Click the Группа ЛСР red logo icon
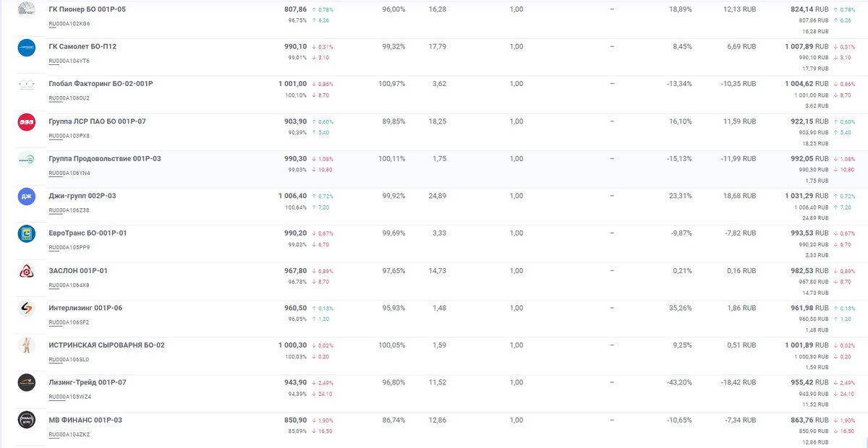Screen dimensions: 868x448 click(27, 122)
